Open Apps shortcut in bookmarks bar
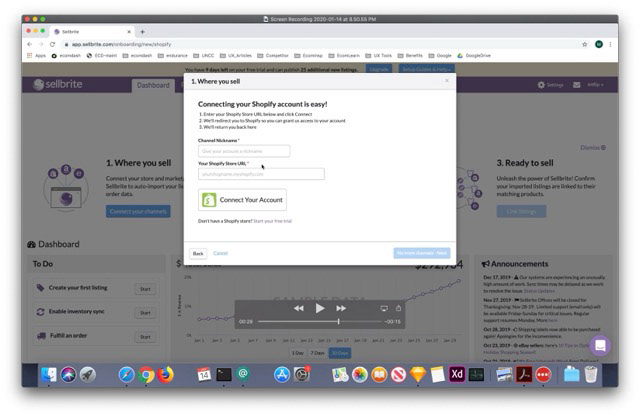The width and height of the screenshot is (640, 416). (x=36, y=56)
